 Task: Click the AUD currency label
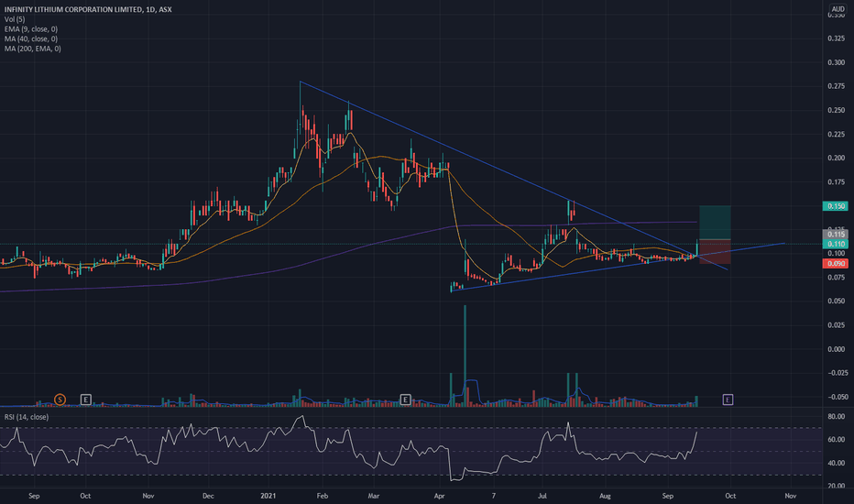pos(838,9)
